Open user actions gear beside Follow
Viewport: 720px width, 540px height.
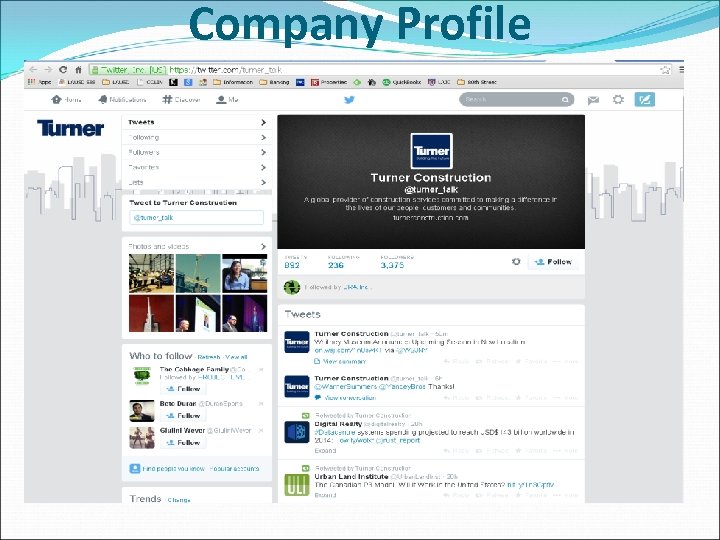coord(516,261)
